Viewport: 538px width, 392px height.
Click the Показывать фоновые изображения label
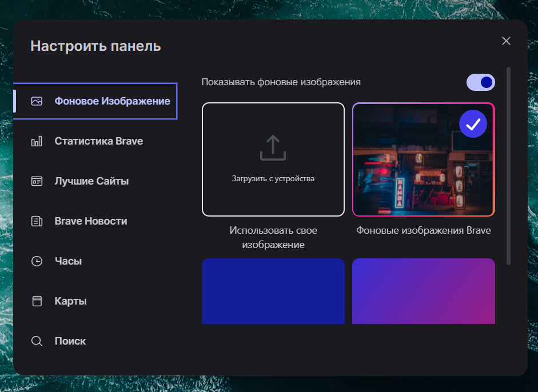click(x=281, y=82)
